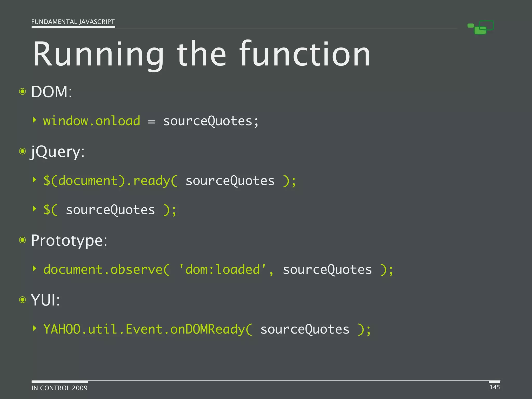532x399 pixels.
Task: Click the circular bullet beside jQuery
Action: pos(23,151)
